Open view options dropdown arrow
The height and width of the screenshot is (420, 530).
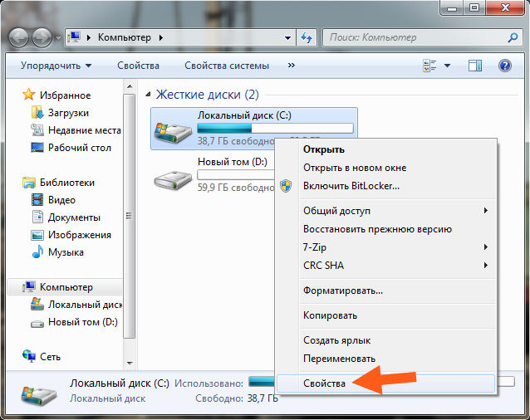click(447, 66)
